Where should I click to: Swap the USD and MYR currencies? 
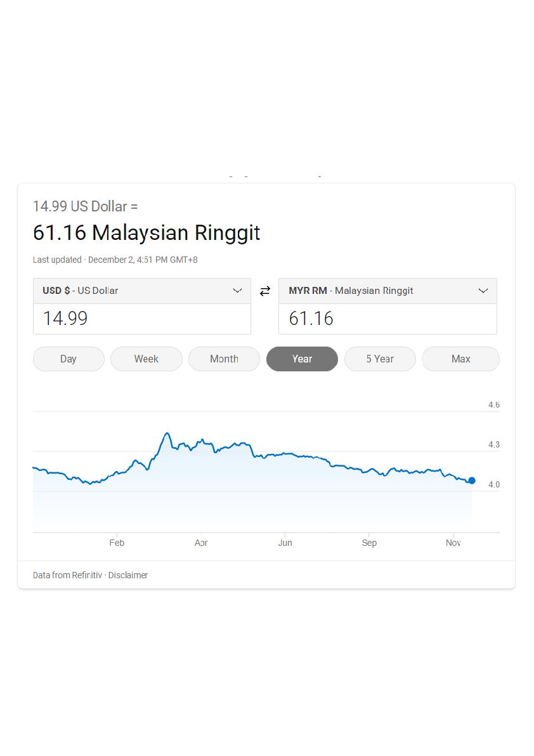click(265, 291)
